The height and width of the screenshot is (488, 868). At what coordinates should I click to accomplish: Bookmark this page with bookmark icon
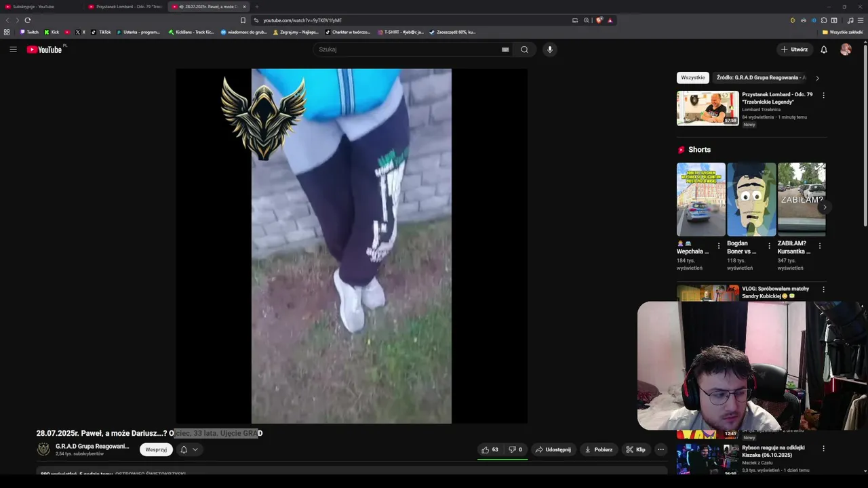[243, 20]
